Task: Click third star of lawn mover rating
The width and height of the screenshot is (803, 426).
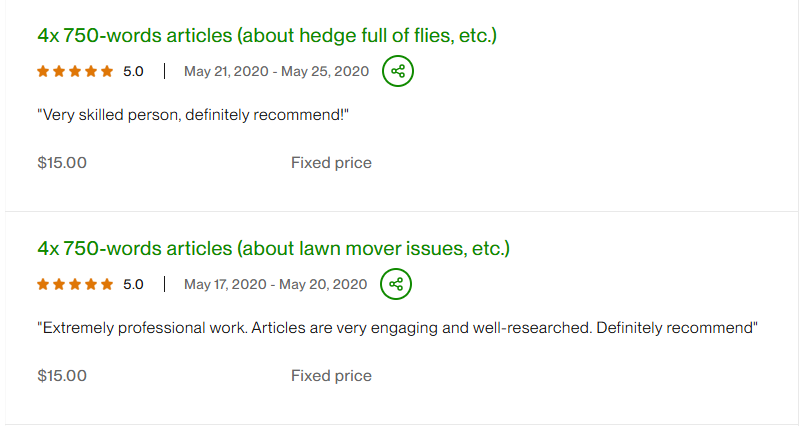Action: (x=75, y=285)
